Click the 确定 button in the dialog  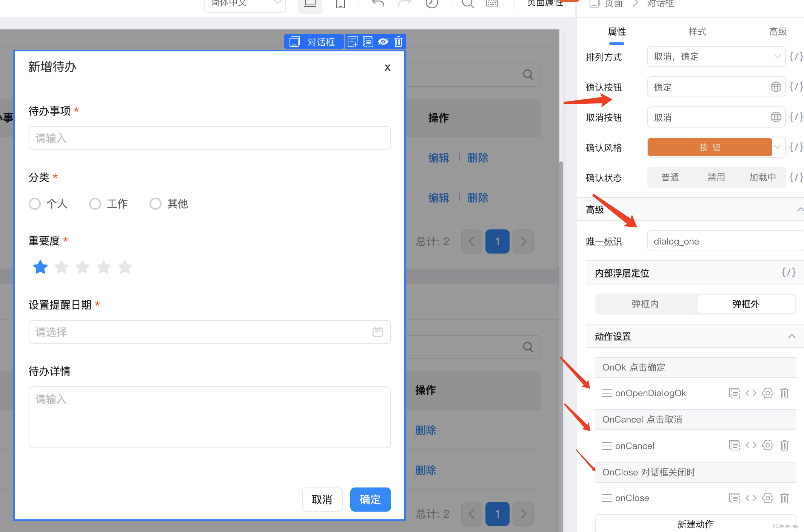click(370, 500)
